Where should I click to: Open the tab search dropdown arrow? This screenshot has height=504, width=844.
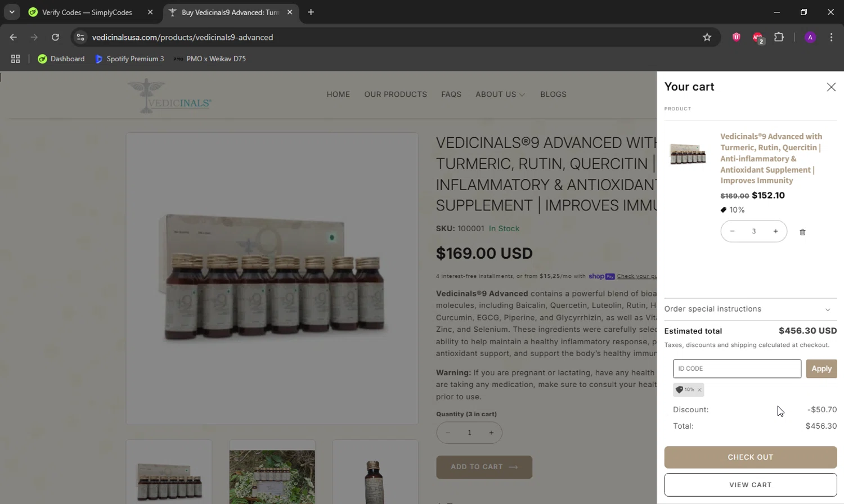coord(11,12)
